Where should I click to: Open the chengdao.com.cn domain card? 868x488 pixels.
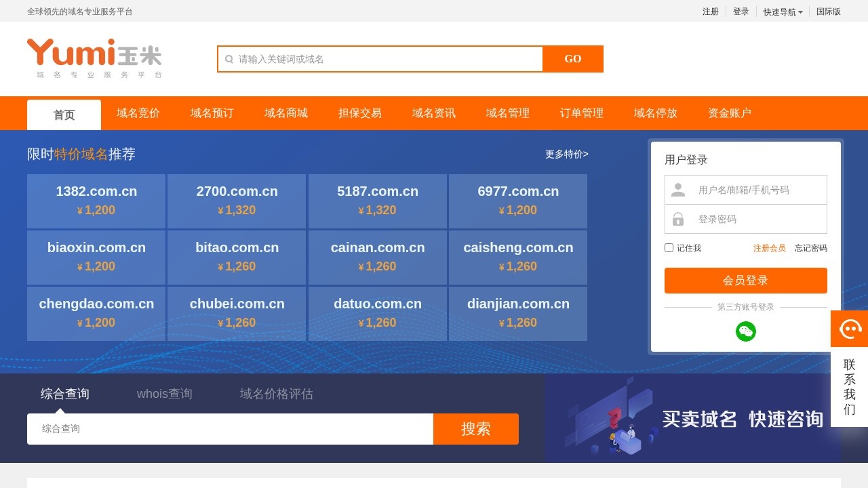[x=96, y=314]
